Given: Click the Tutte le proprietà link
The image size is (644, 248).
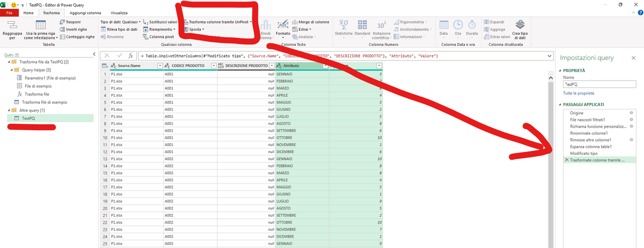Looking at the screenshot, I should click(578, 93).
